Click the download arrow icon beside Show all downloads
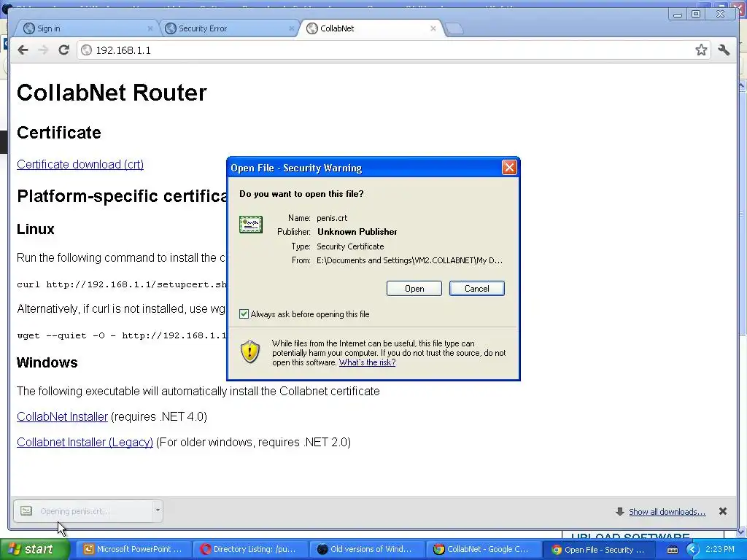Image resolution: width=747 pixels, height=560 pixels. (620, 512)
